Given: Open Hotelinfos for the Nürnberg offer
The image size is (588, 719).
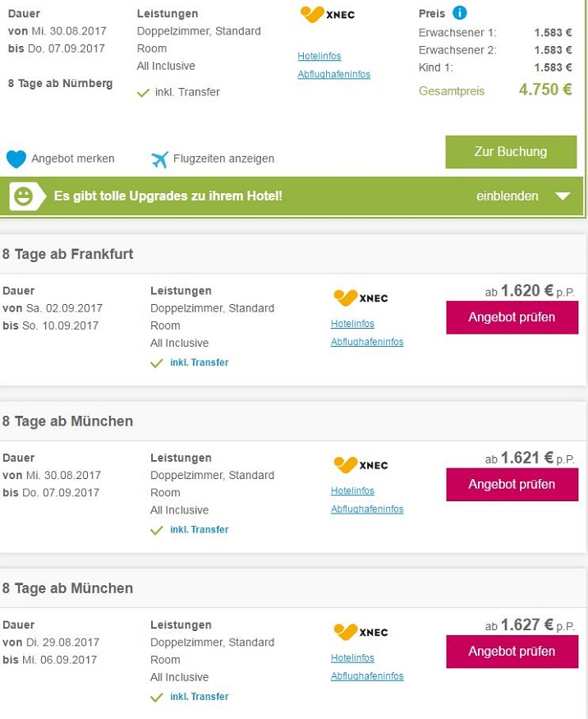Looking at the screenshot, I should click(x=319, y=56).
